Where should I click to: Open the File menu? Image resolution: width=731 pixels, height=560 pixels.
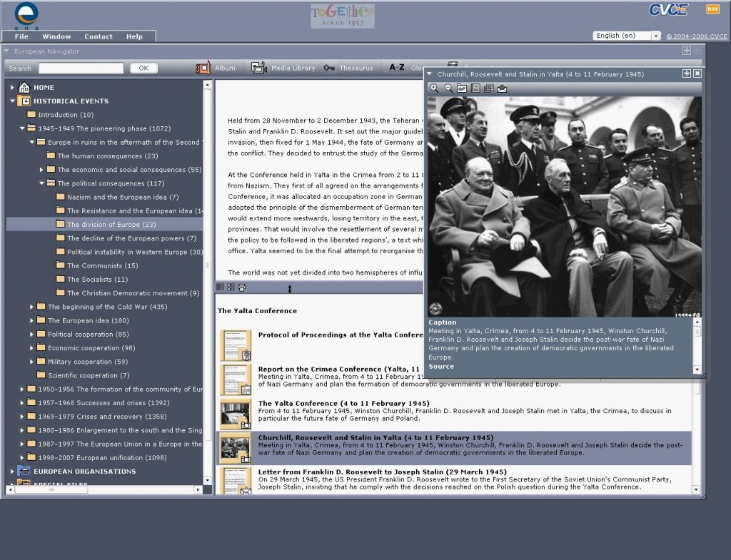pos(21,36)
